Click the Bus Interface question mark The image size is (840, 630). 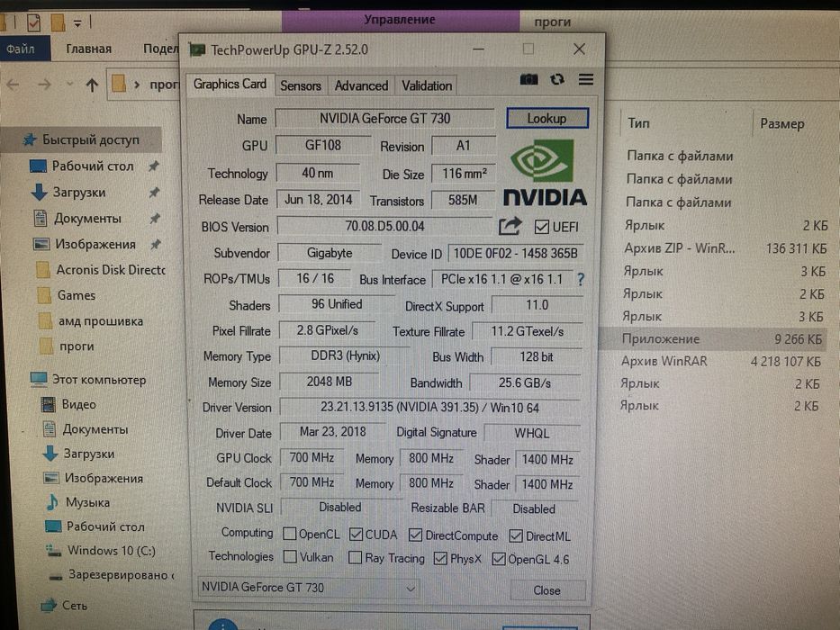[x=581, y=279]
